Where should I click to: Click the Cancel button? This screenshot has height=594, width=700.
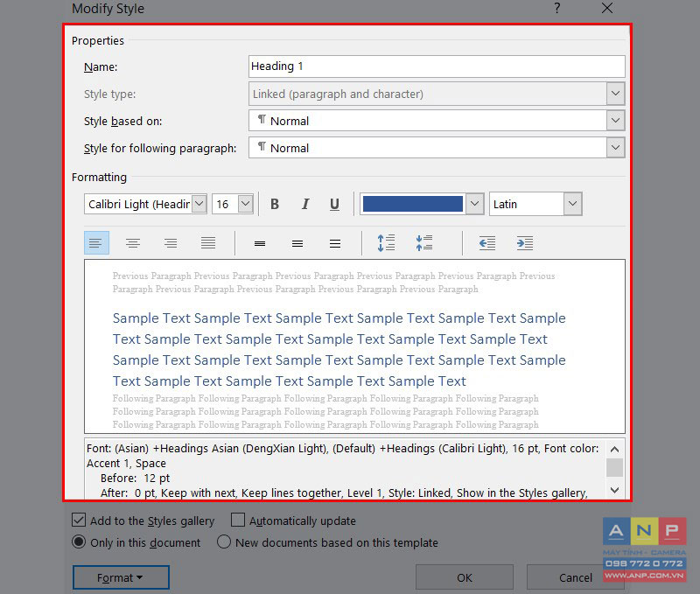tap(576, 577)
